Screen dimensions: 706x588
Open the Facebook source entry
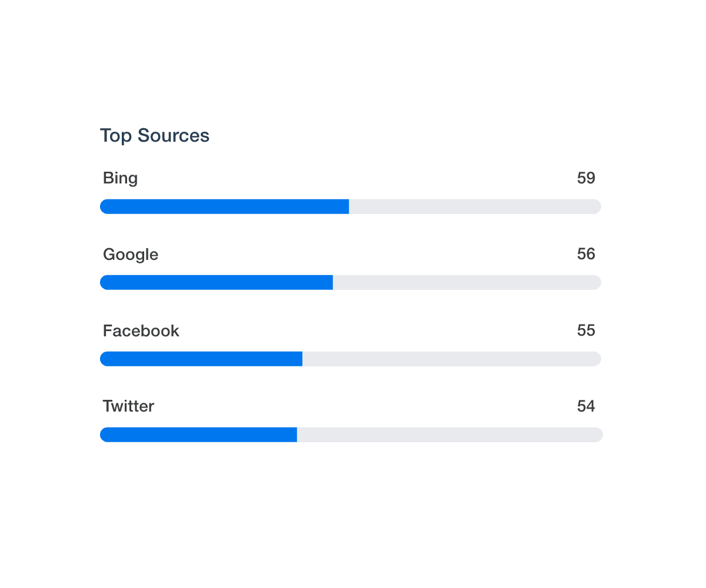(141, 331)
